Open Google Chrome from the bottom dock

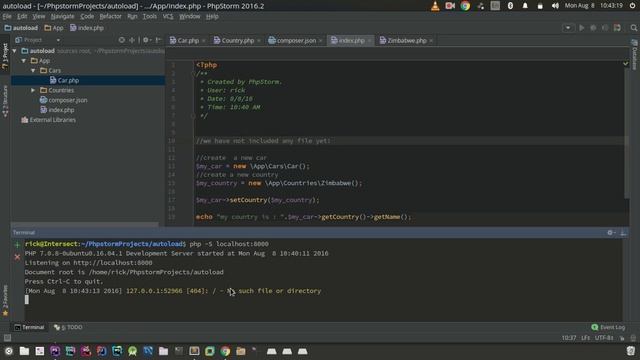225,351
